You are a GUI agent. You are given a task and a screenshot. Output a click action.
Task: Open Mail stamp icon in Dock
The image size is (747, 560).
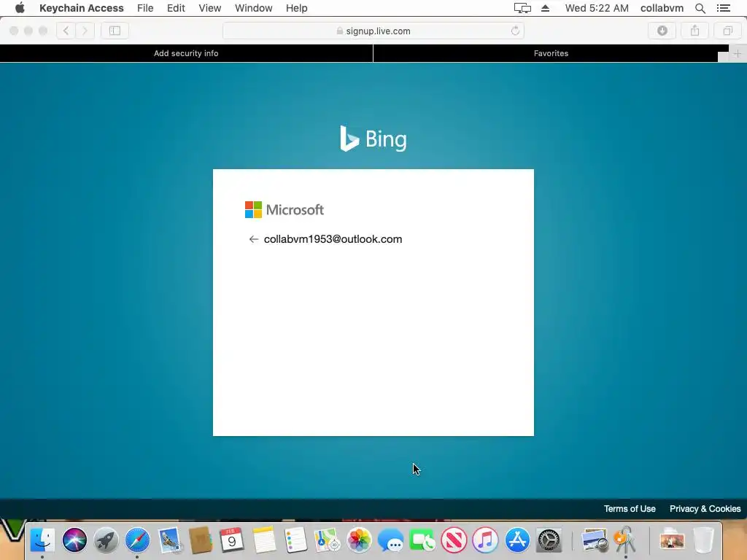point(169,540)
